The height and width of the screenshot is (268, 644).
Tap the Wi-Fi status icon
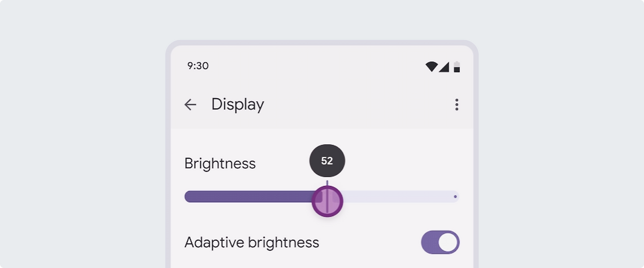[431, 66]
